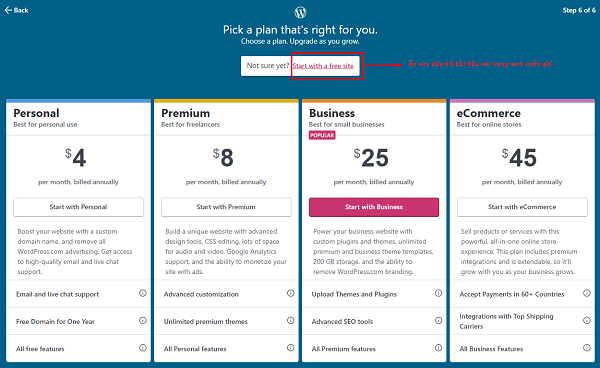Viewport: 600px width, 368px height.
Task: Show info for All free features
Action: (143, 347)
